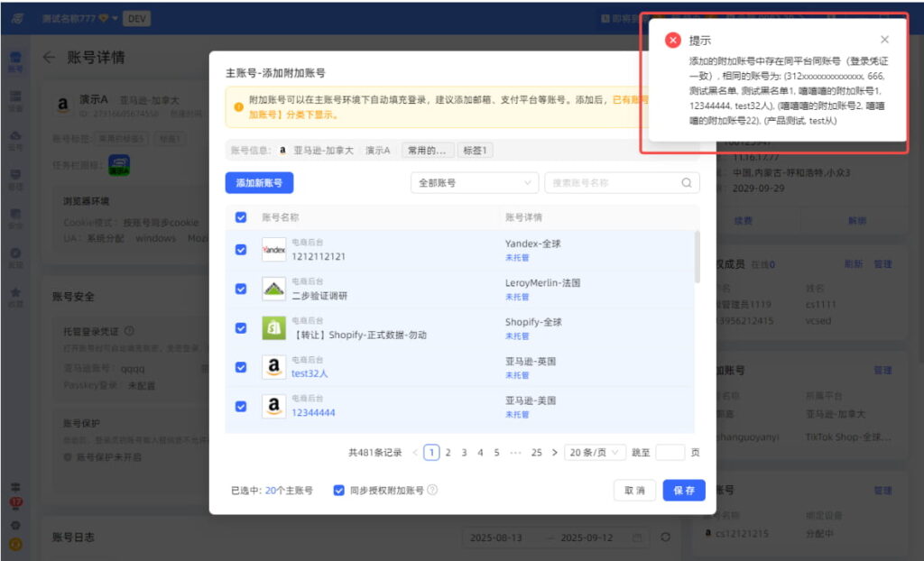Click the Shopify icon beside Shopify-全球
This screenshot has height=561, width=924.
click(273, 327)
